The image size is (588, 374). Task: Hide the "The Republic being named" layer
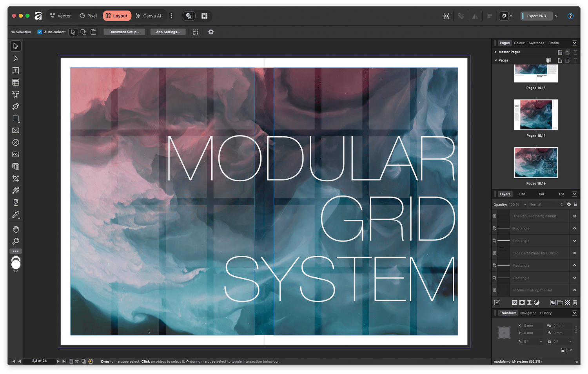[x=575, y=216]
